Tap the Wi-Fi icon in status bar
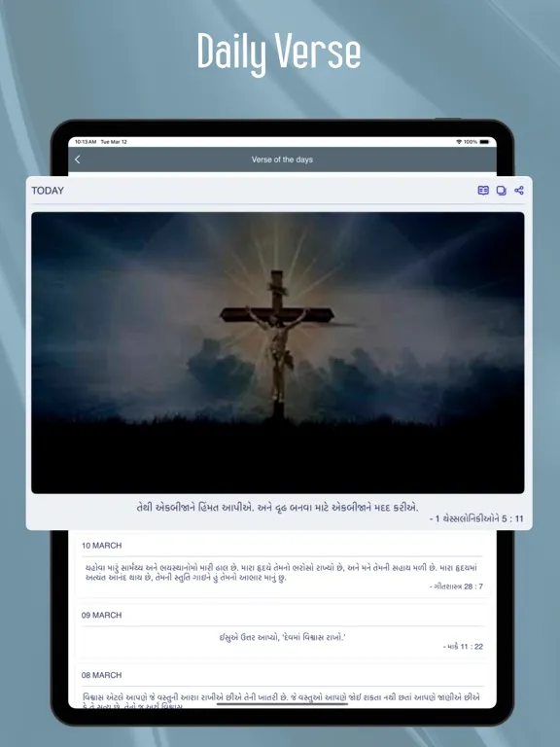This screenshot has height=747, width=560. coord(459,142)
